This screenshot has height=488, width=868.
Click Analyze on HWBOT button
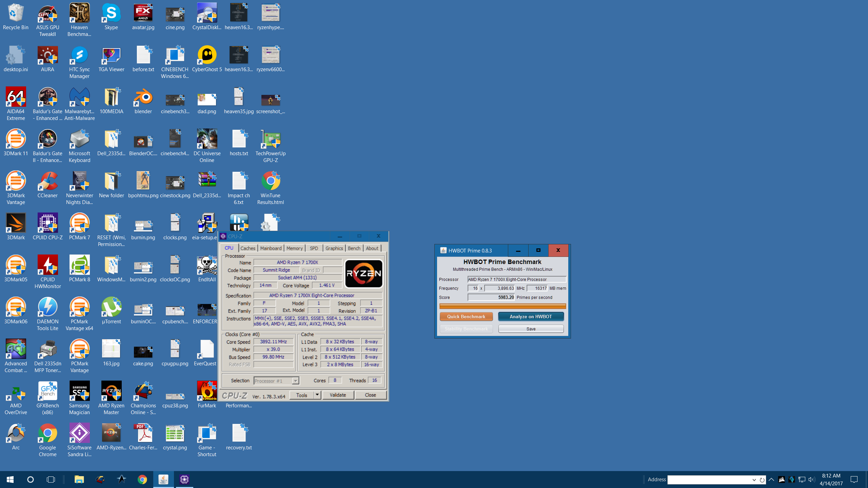[x=531, y=317]
